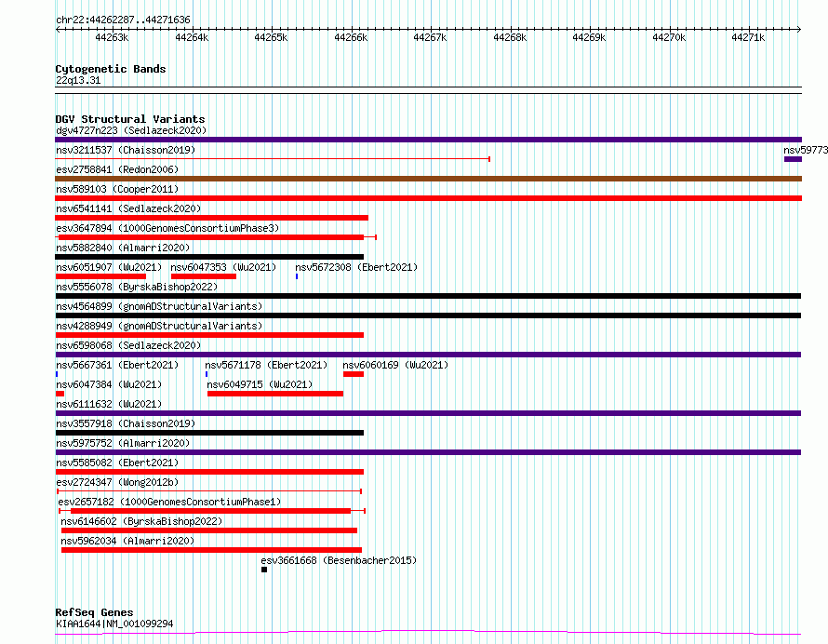Screen dimensions: 828x644
Task: Click nsv5585082 (Ebert2021) label
Action: click(x=117, y=463)
